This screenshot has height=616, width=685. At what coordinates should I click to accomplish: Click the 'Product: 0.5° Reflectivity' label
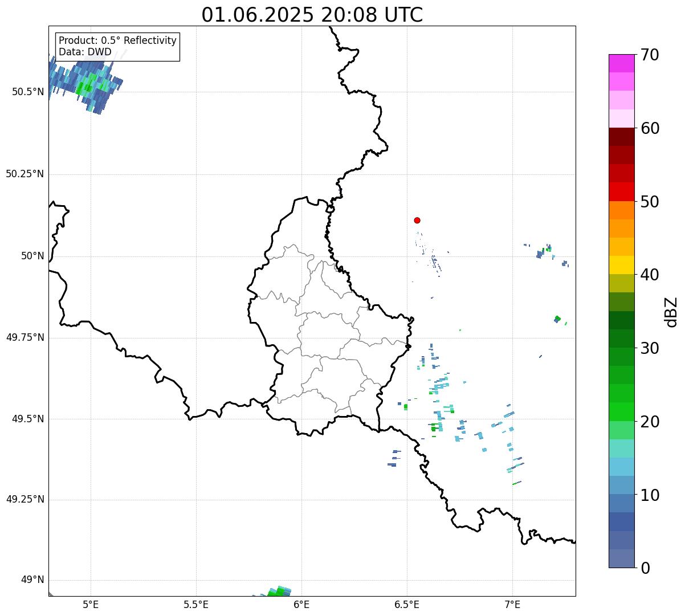[x=117, y=41]
